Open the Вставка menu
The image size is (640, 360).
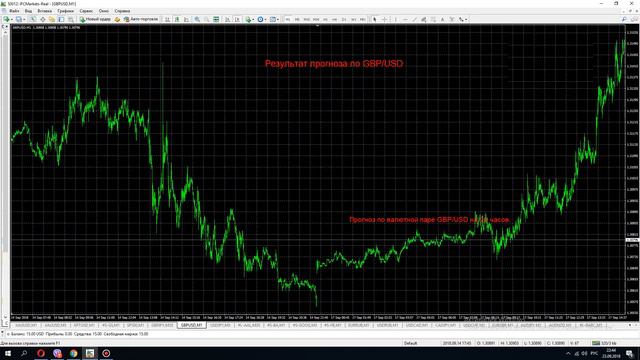[44, 11]
